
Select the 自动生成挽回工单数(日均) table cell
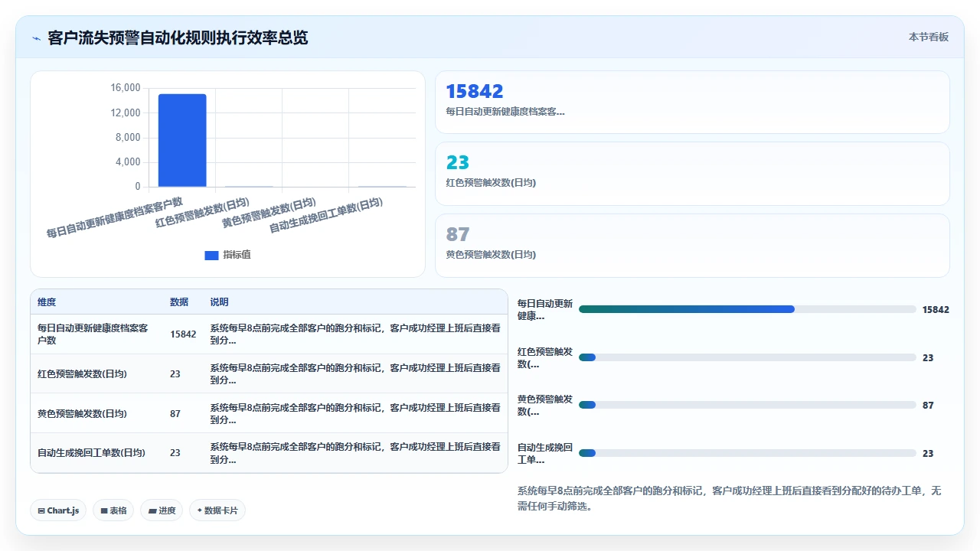pyautogui.click(x=91, y=453)
